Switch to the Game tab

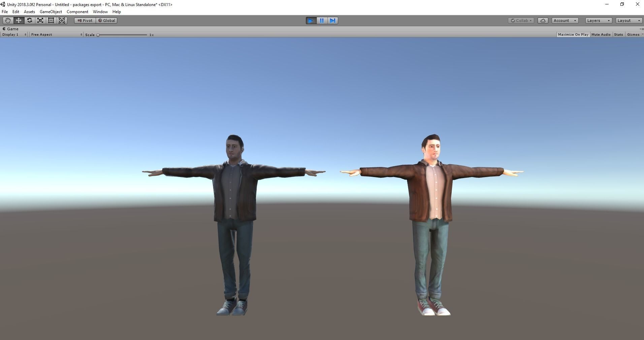[10, 29]
